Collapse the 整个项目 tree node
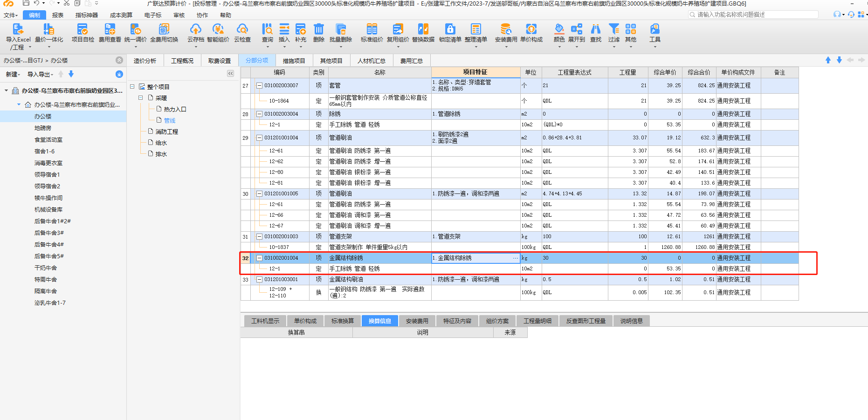The height and width of the screenshot is (420, 868). click(132, 86)
